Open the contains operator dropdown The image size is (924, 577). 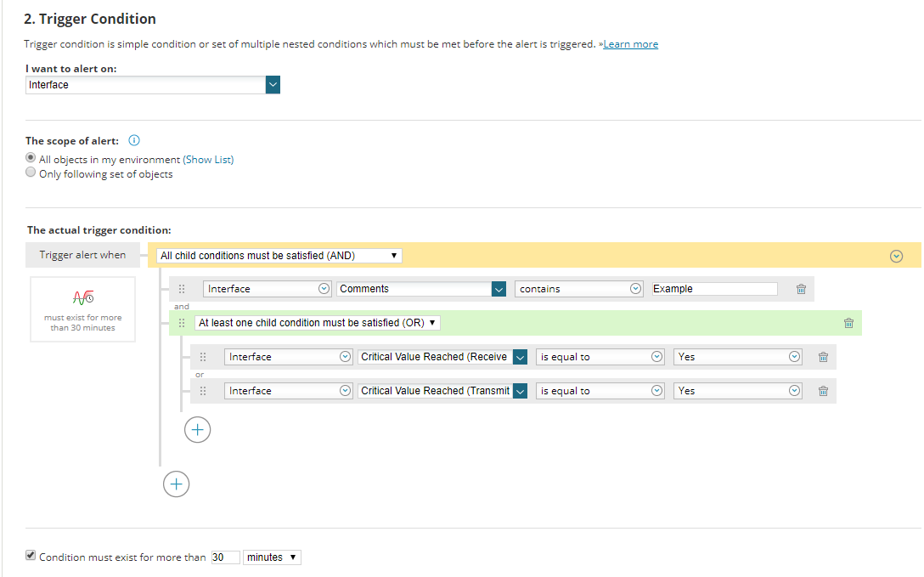click(578, 289)
